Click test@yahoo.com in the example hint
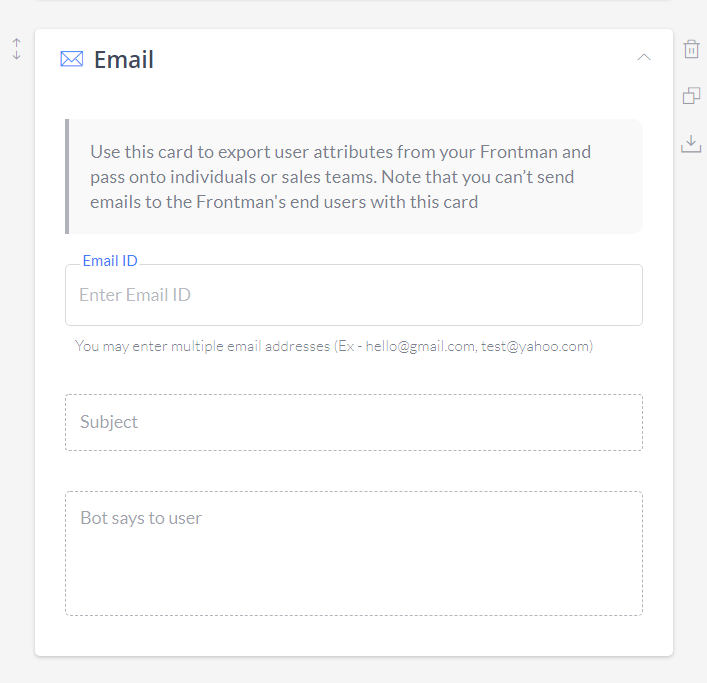The width and height of the screenshot is (707, 683). [x=535, y=346]
